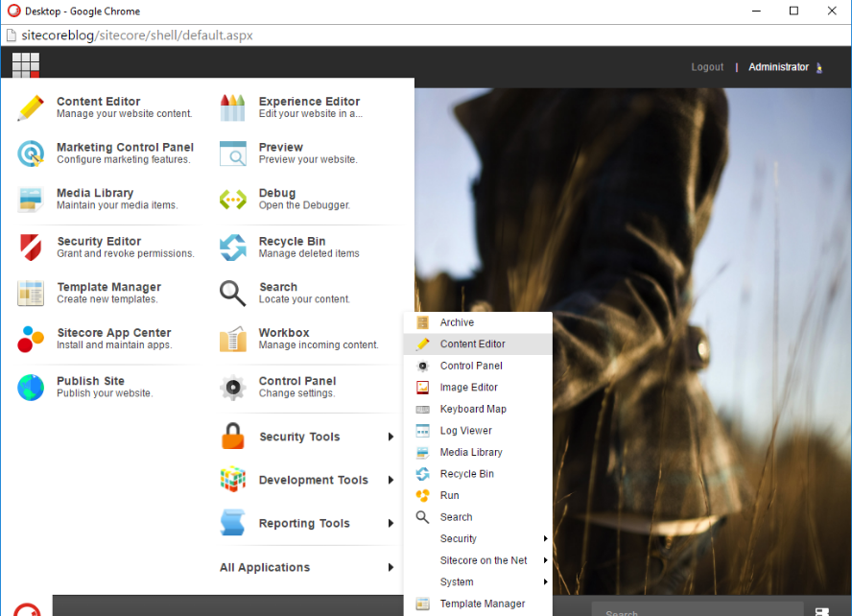This screenshot has height=616, width=852.
Task: Select Control Panel in the applications submenu
Action: click(478, 366)
